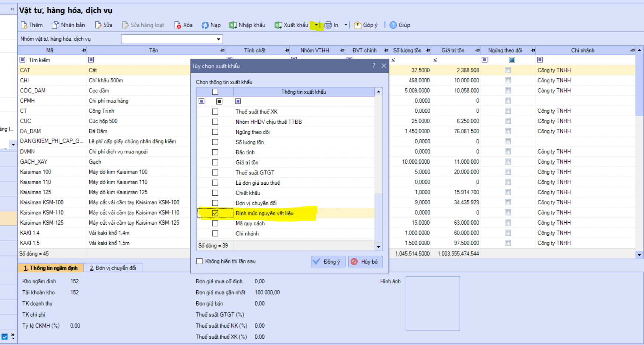Pin the Nhóm VTHH column
This screenshot has height=345, width=644.
click(342, 50)
